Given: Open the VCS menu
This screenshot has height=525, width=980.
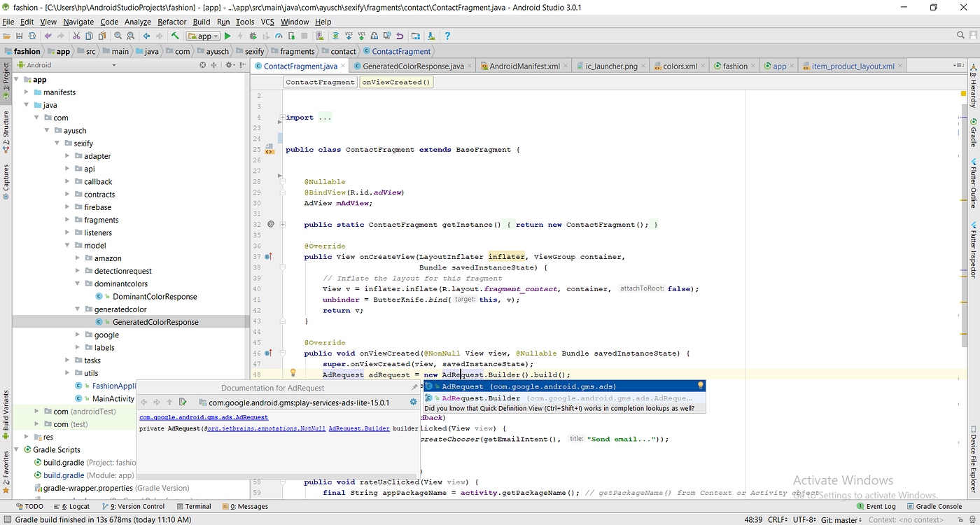Looking at the screenshot, I should click(267, 22).
